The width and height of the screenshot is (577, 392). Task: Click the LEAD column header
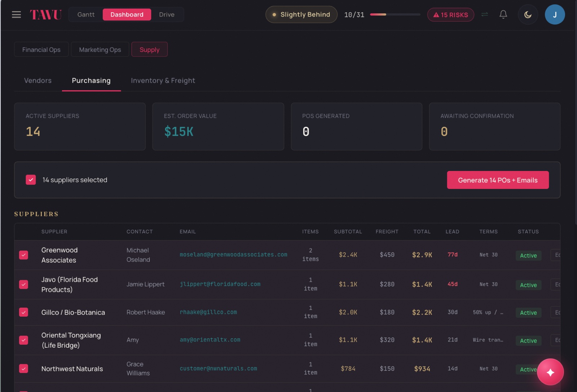(x=452, y=232)
